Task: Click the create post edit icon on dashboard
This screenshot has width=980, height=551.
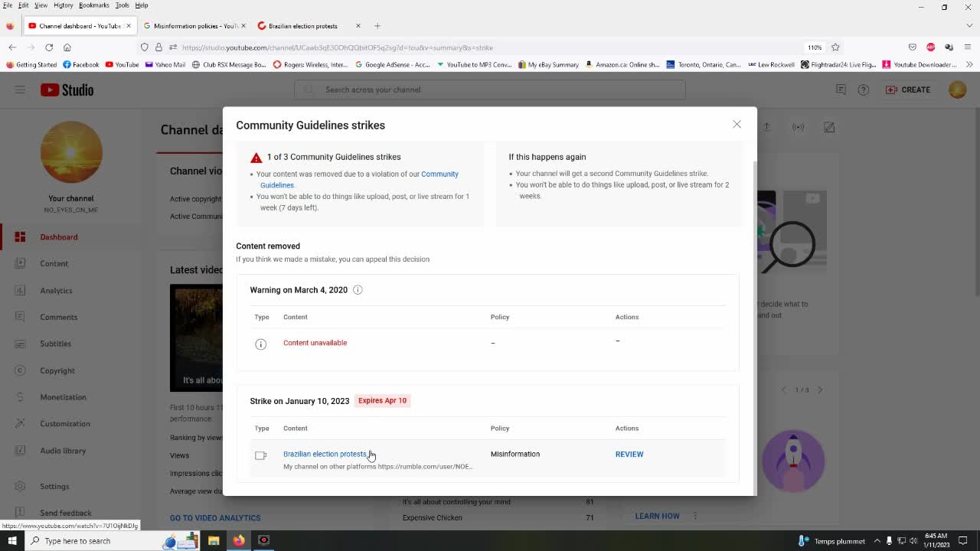Action: 829,127
